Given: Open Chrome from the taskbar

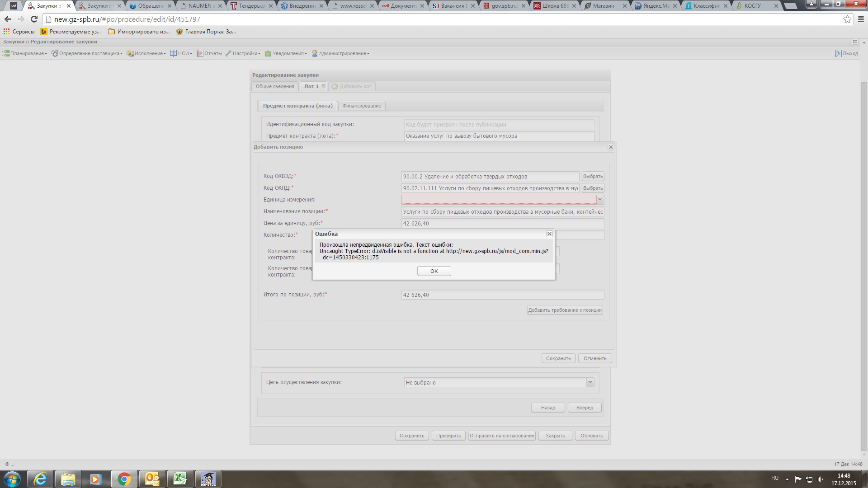Looking at the screenshot, I should point(124,479).
